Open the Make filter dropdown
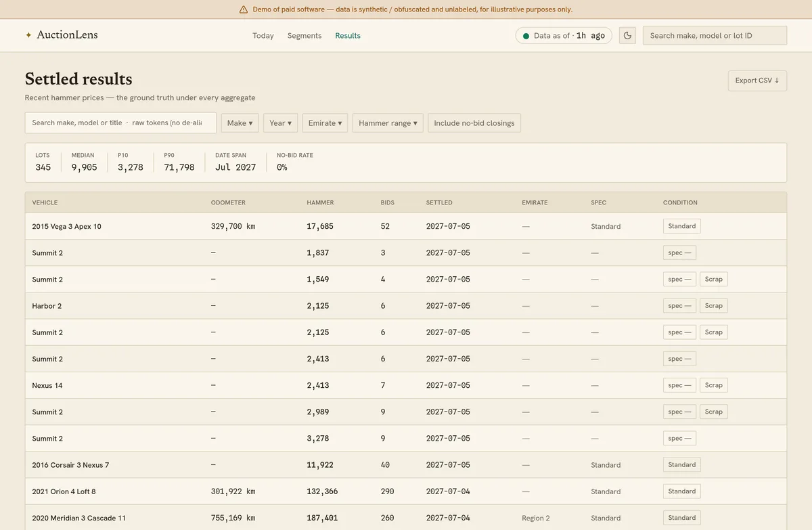This screenshot has width=812, height=530. [240, 123]
